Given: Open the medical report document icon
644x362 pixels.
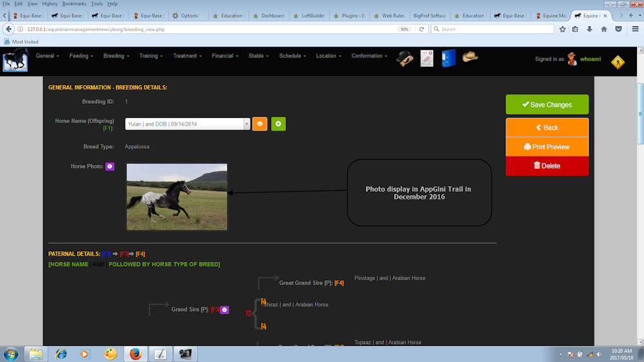Looking at the screenshot, I should point(427,59).
